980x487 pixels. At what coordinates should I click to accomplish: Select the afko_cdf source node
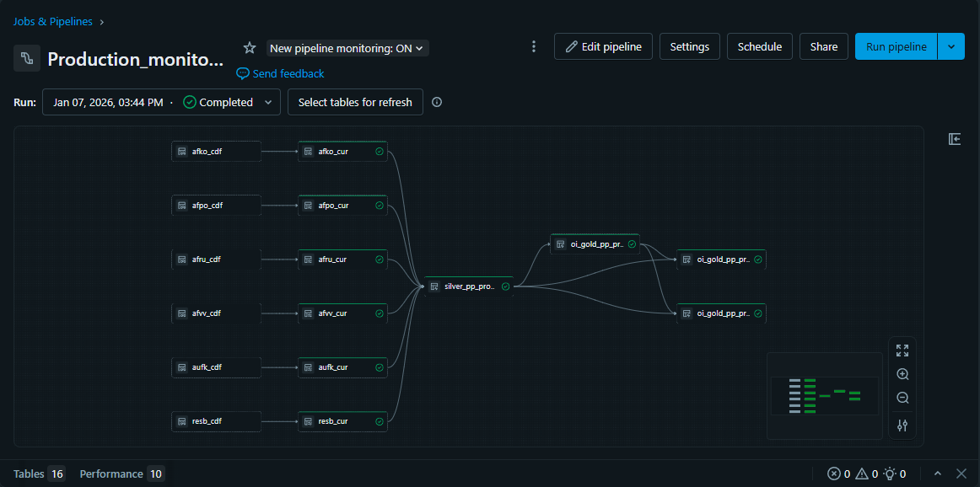(216, 152)
